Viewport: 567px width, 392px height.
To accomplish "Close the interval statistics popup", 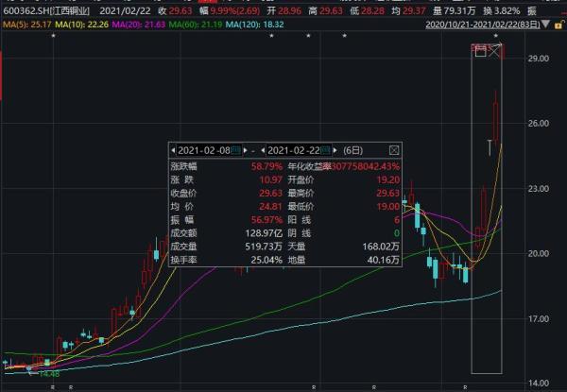I will tap(394, 150).
